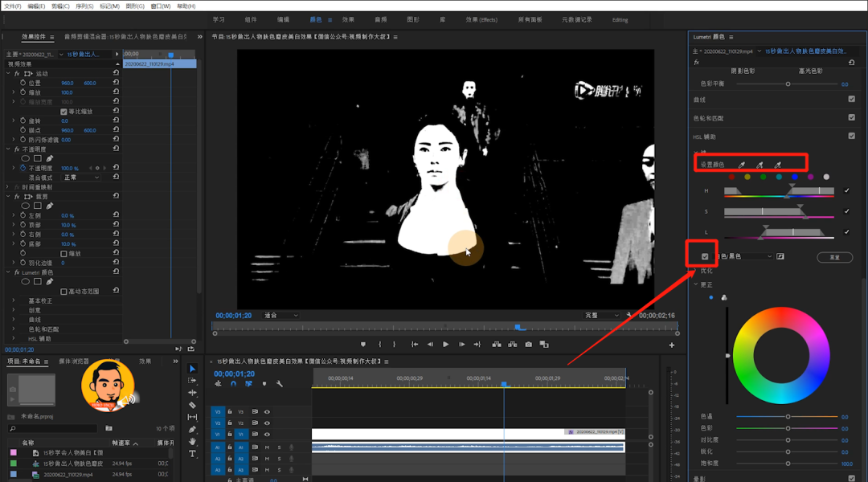Click the Lift button in program monitor
868x482 pixels.
click(x=497, y=344)
